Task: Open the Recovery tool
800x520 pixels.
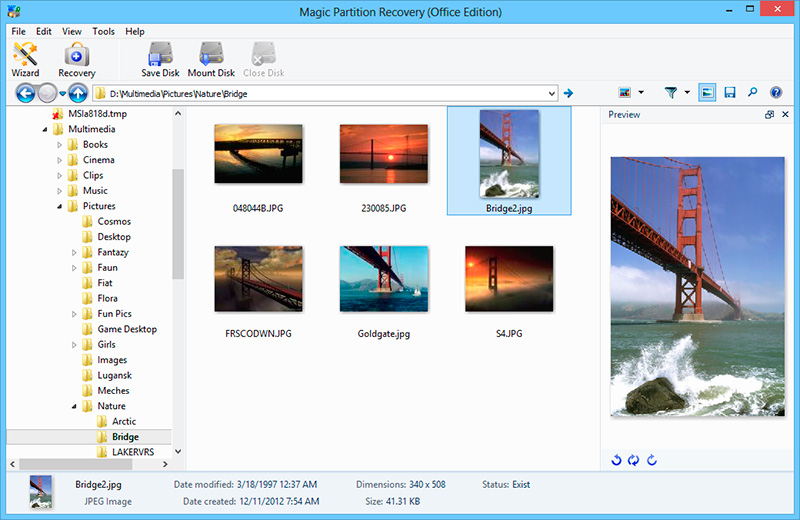Action: click(x=77, y=60)
